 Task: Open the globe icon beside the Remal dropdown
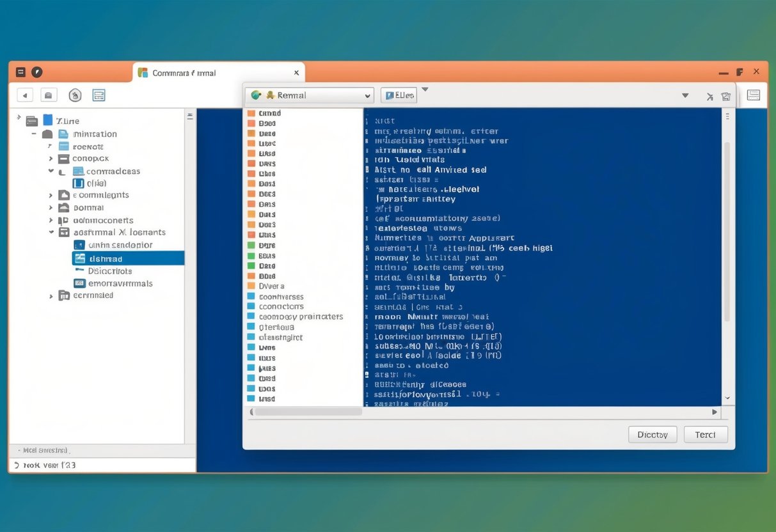click(x=255, y=95)
